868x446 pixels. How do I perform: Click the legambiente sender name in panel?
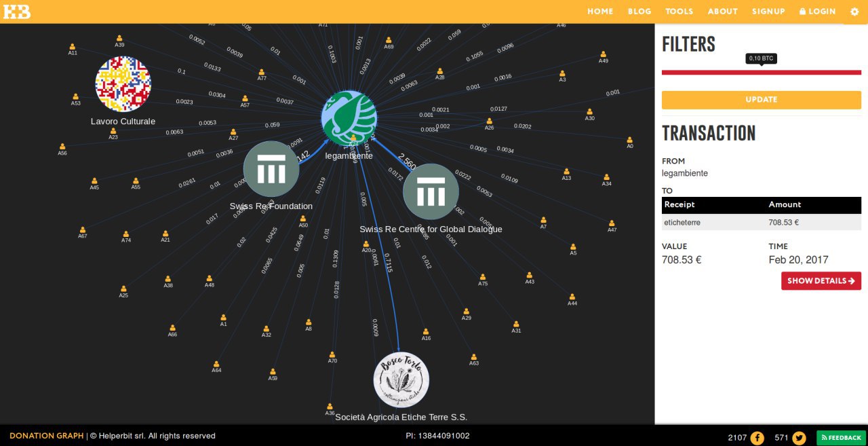(685, 173)
